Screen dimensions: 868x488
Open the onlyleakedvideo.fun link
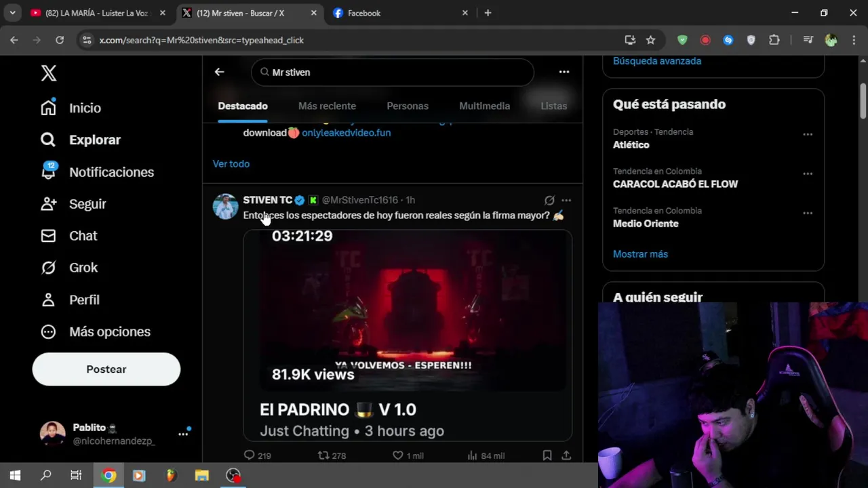tap(346, 132)
